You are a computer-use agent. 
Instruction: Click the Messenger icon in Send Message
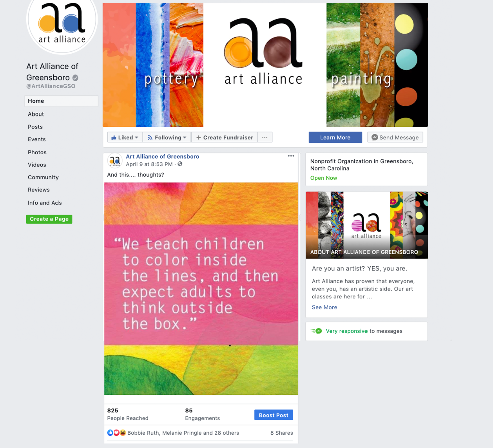375,137
